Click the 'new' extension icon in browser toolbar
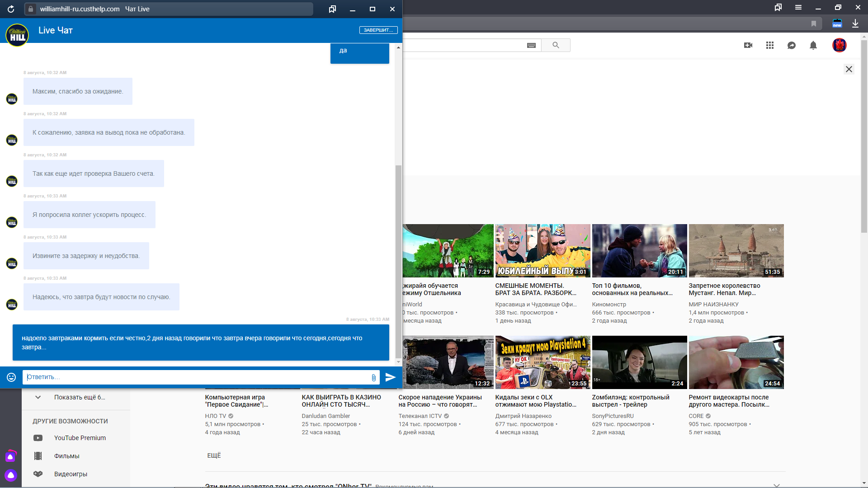The height and width of the screenshot is (488, 868). (837, 23)
